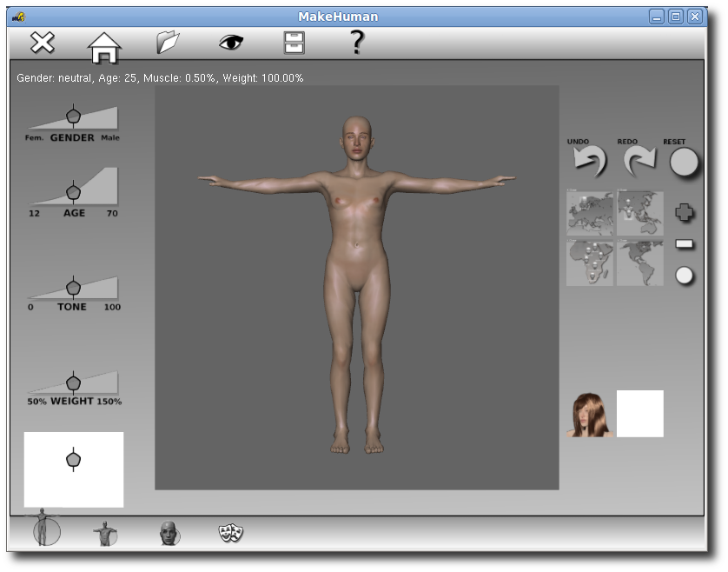Minimize the MakeHuman window
The width and height of the screenshot is (728, 572).
pos(657,17)
